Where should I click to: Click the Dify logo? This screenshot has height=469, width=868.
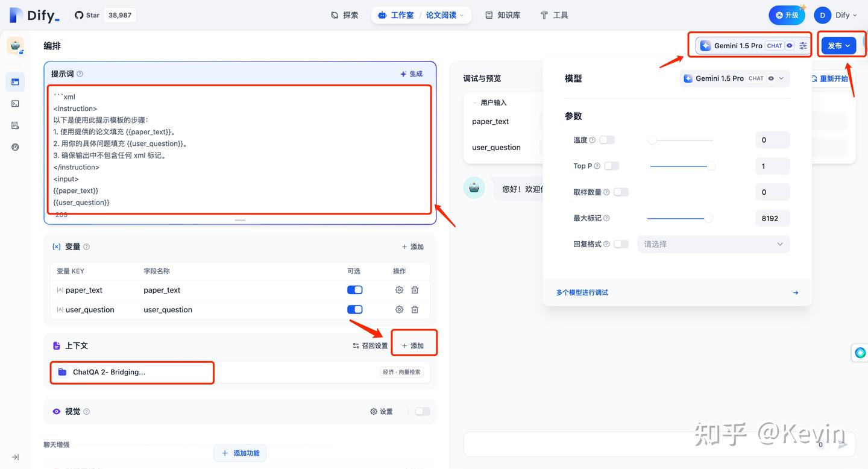point(35,15)
